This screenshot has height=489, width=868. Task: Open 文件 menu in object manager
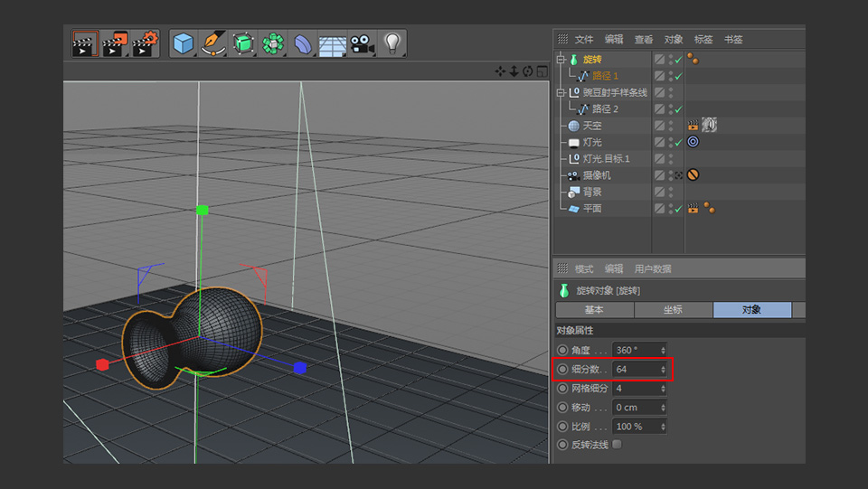(583, 39)
